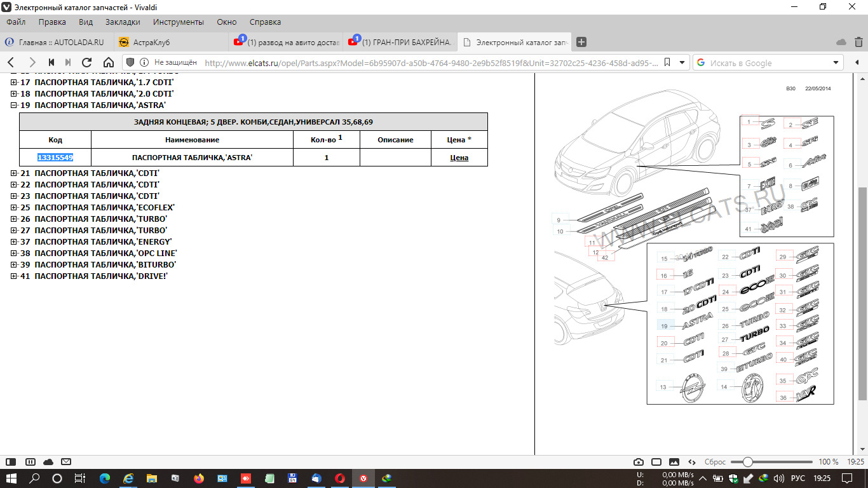
Task: Open page actions via the angle brackets icon
Action: point(692,462)
